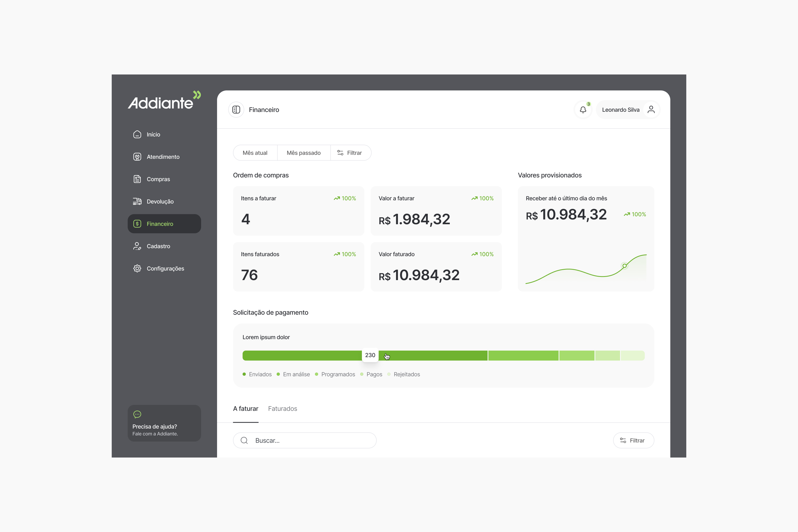
Task: Open the Leonardo Silva account menu
Action: tap(621, 110)
